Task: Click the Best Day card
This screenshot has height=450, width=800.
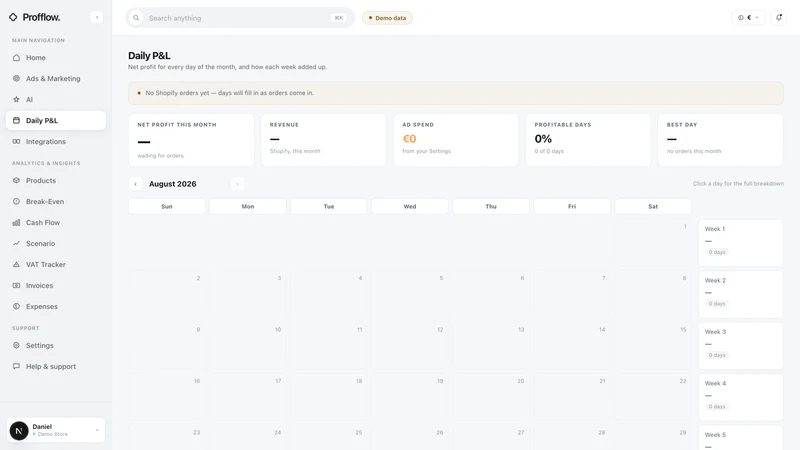Action: pos(720,140)
